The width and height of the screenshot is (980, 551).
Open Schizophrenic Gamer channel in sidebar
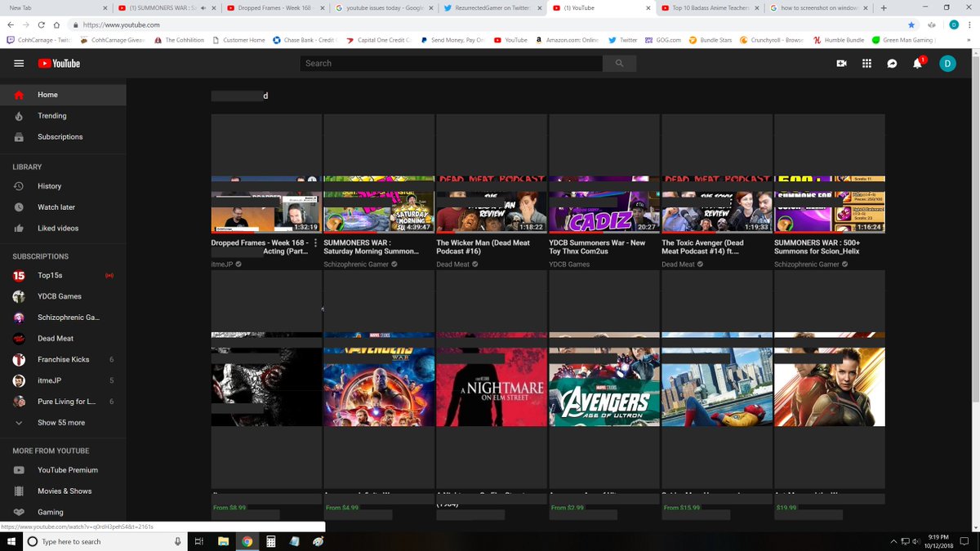[x=63, y=318]
